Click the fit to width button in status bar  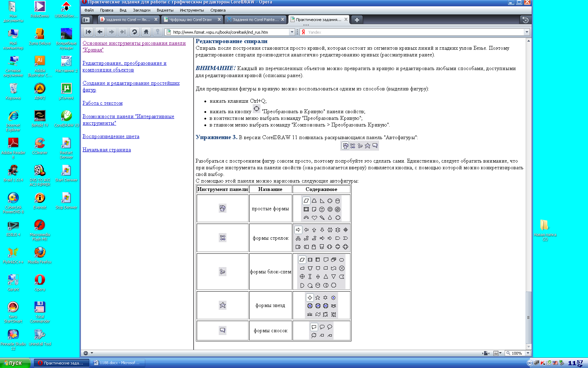click(x=485, y=353)
